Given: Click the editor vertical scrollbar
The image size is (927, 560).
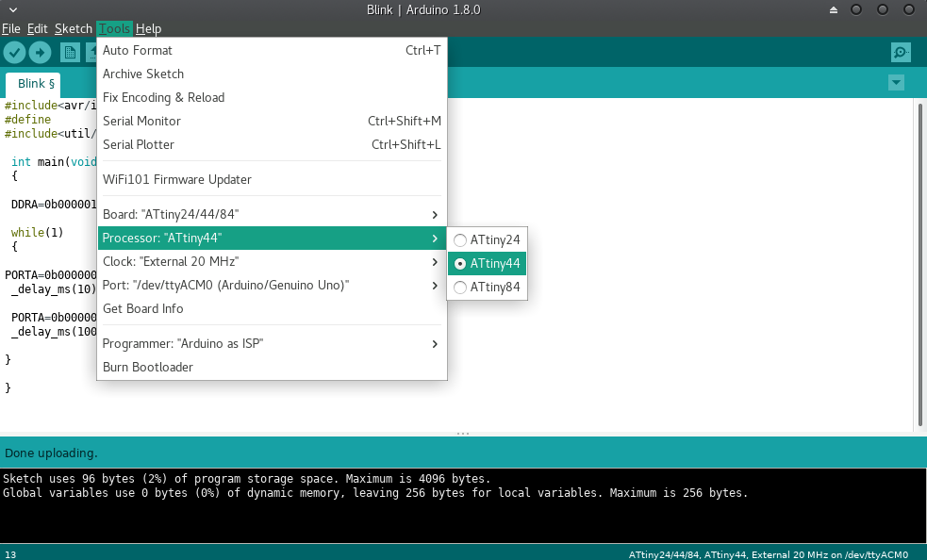Looking at the screenshot, I should [x=919, y=264].
